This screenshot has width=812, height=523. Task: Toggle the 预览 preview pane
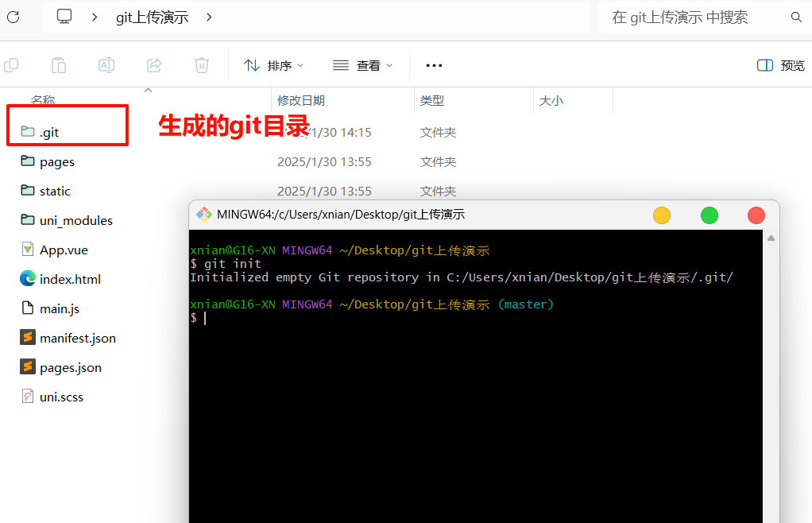[779, 65]
